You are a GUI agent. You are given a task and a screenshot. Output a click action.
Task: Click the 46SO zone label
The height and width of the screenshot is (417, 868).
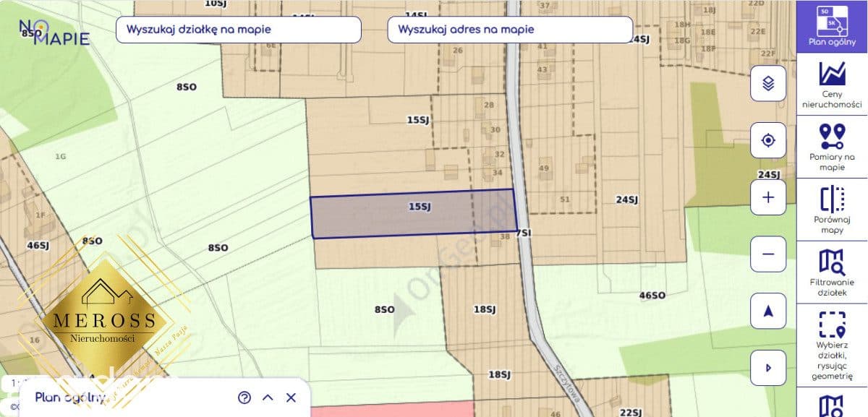click(x=652, y=295)
